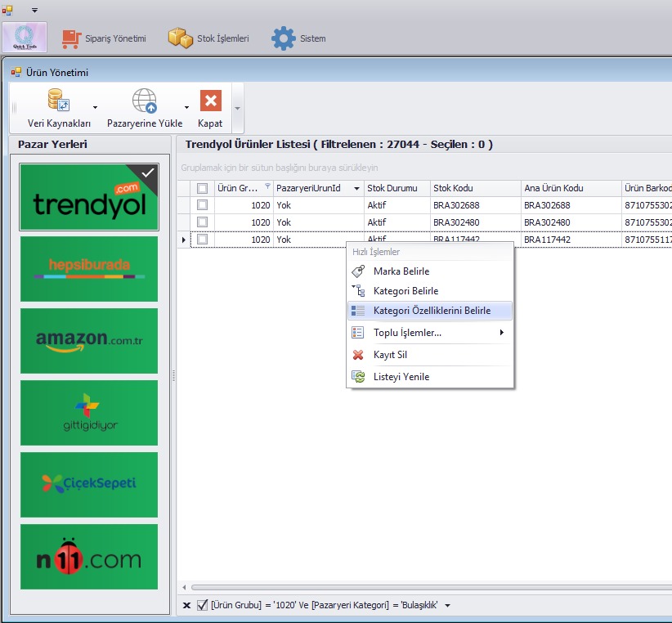Screen dimensions: 672x623
Task: Select the Amazon.com.tr marketplace tile
Action: [89, 341]
